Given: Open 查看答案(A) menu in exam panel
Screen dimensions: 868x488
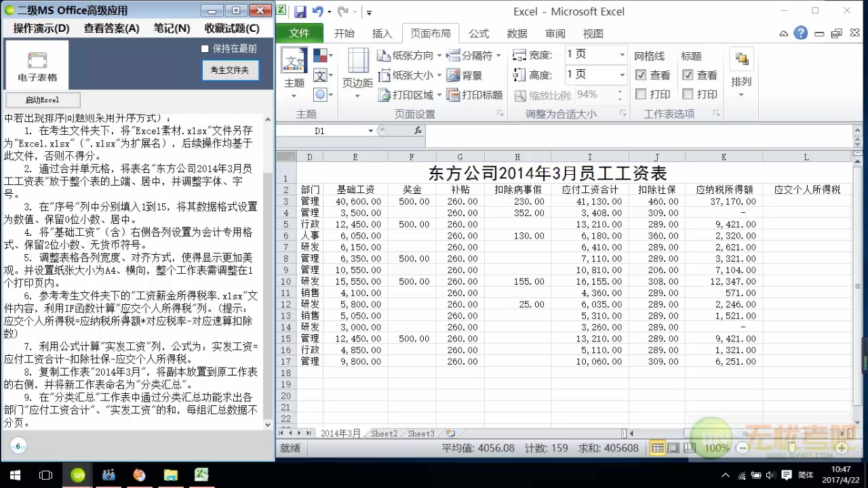Looking at the screenshot, I should [x=111, y=28].
